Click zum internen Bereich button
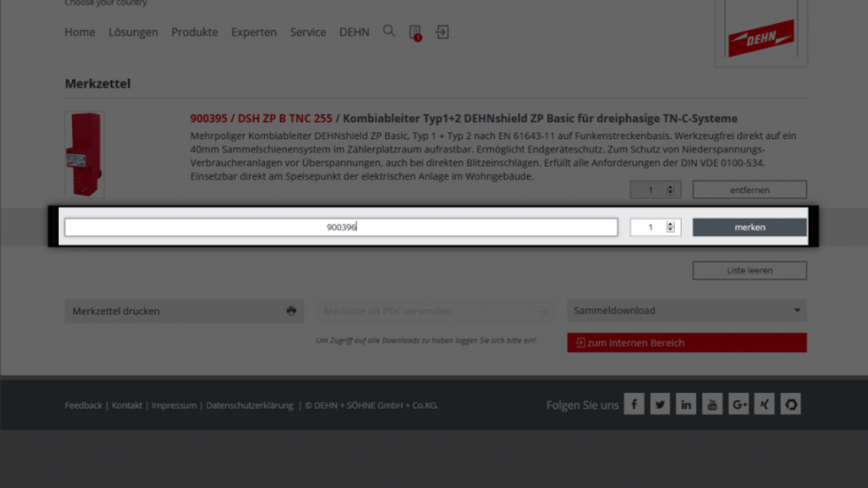This screenshot has width=868, height=488. coord(687,343)
